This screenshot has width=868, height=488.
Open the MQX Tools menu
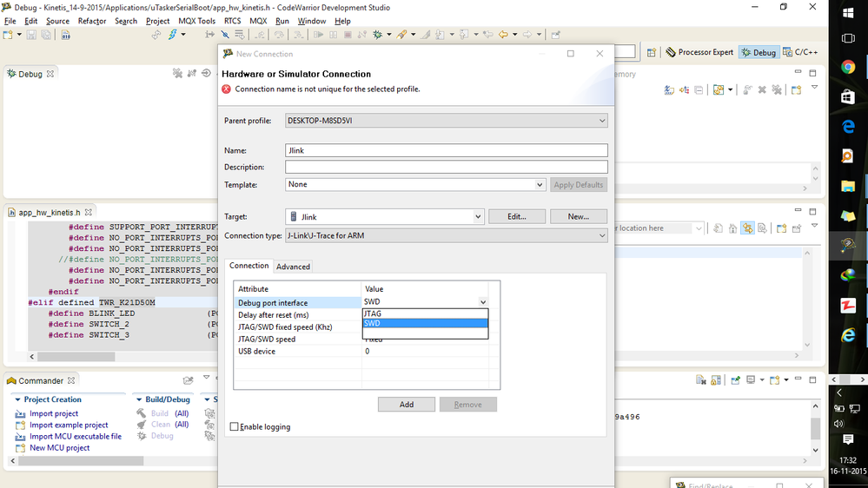[196, 21]
